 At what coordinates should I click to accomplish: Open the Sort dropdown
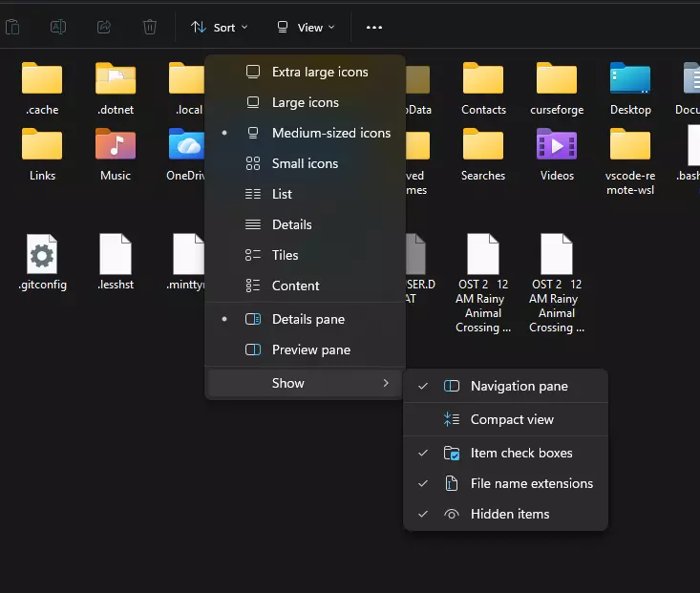[x=220, y=27]
